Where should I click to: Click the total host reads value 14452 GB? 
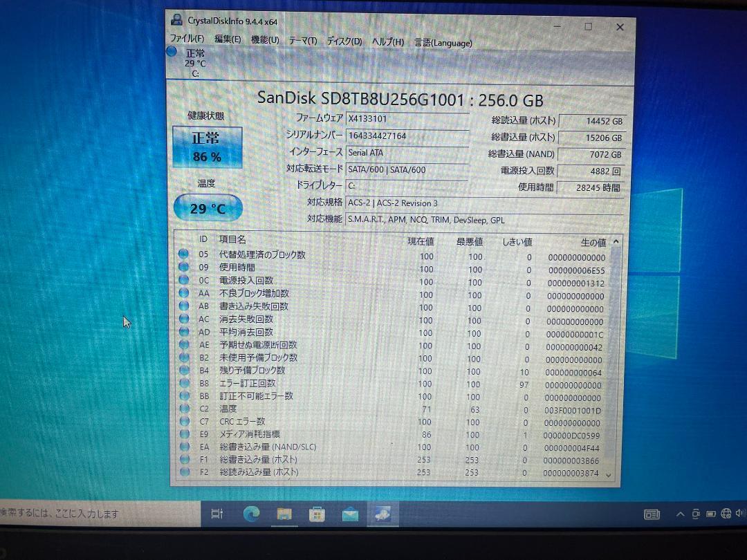pyautogui.click(x=591, y=121)
